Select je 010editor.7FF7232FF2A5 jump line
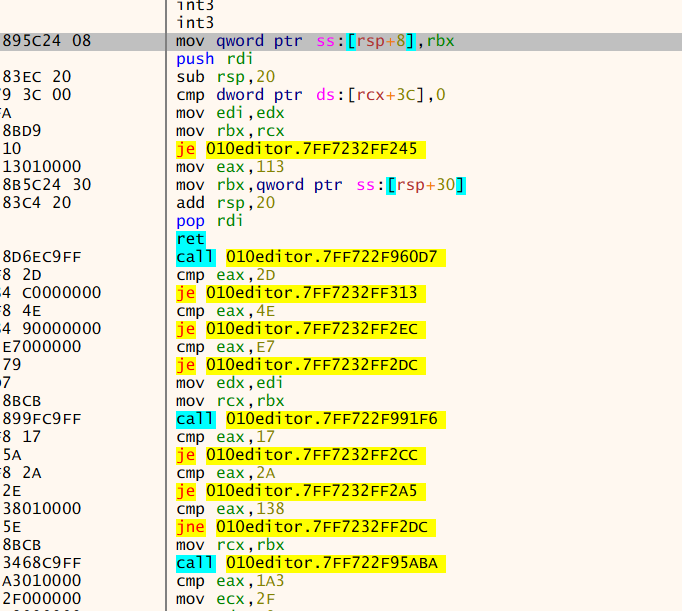 301,491
